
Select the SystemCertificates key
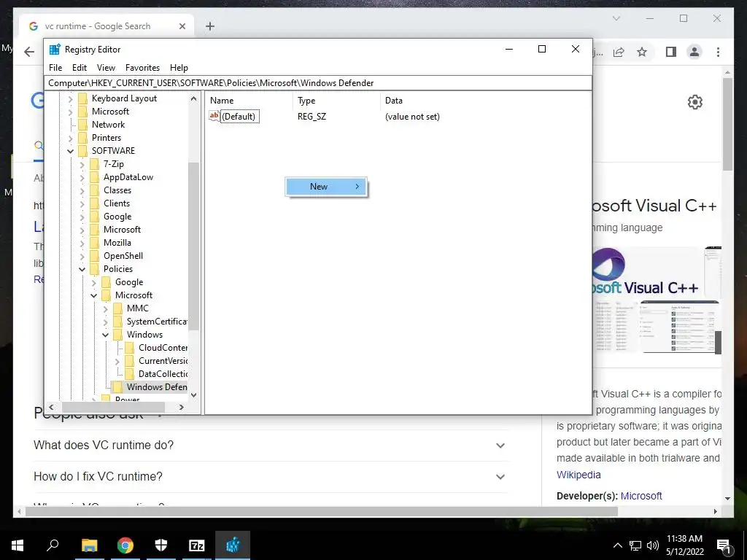(157, 322)
